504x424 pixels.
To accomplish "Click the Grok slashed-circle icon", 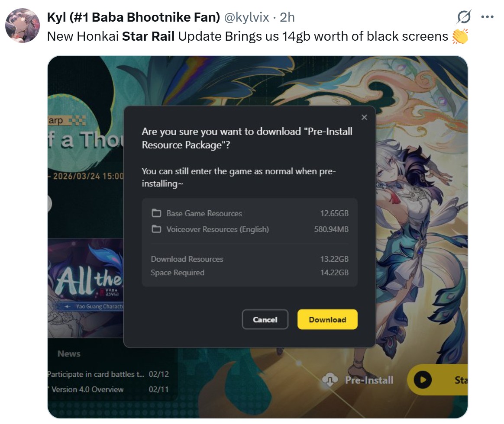I will point(464,17).
